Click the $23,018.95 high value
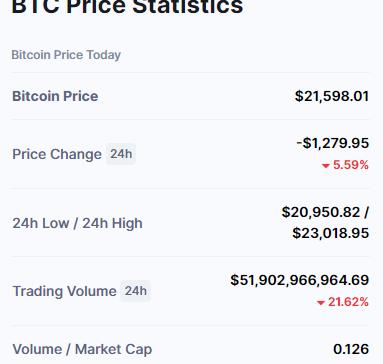The image size is (383, 364). tap(331, 233)
